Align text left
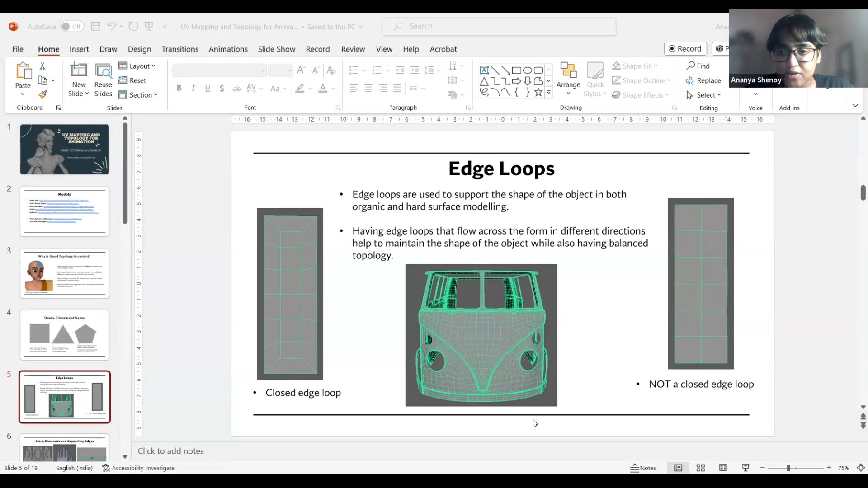 point(354,89)
